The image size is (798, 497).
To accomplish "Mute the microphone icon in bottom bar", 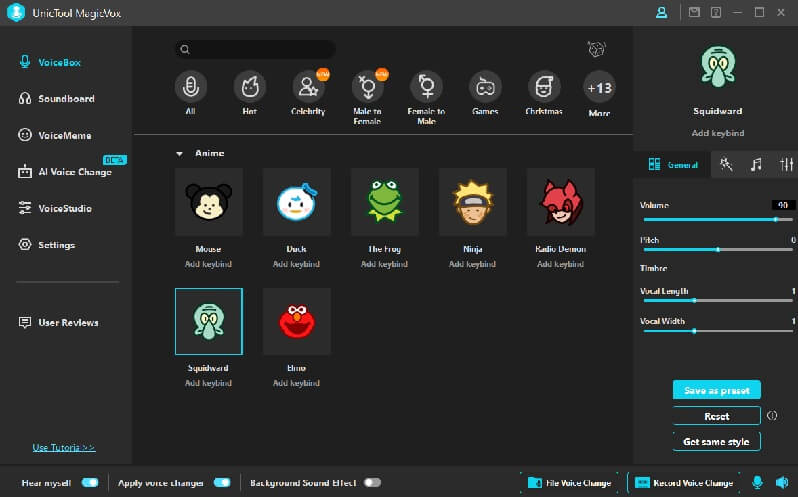I will click(757, 483).
